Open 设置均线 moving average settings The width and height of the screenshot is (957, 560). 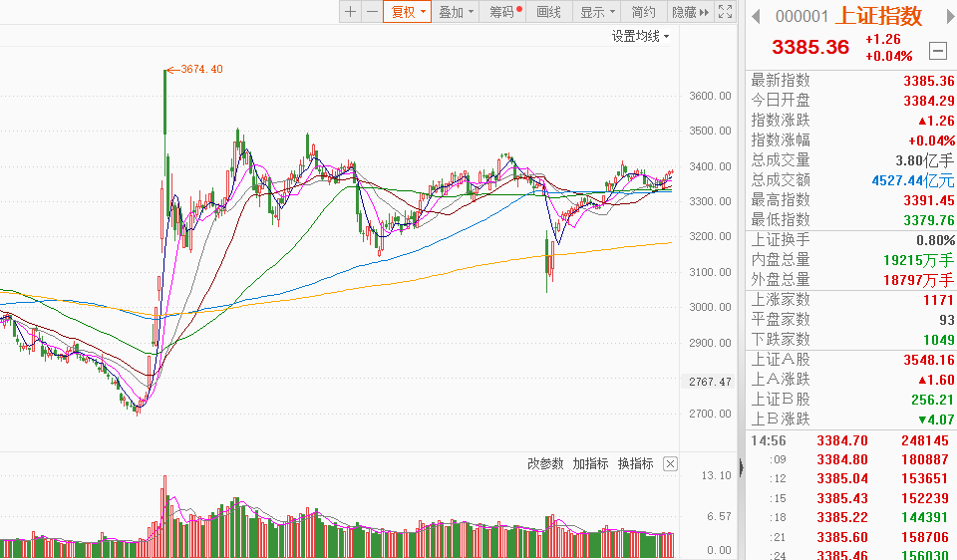(x=640, y=36)
